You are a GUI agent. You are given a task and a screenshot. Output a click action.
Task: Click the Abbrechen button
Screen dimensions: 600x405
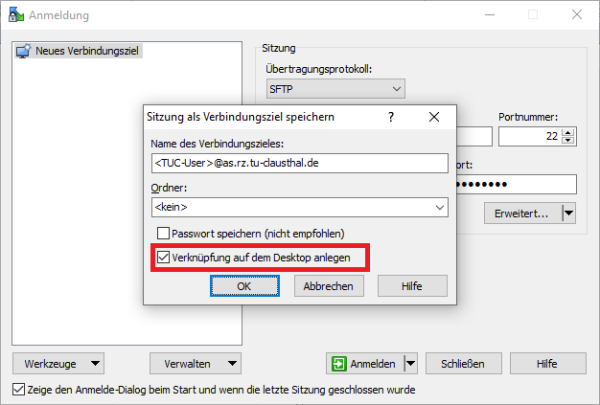tap(328, 285)
